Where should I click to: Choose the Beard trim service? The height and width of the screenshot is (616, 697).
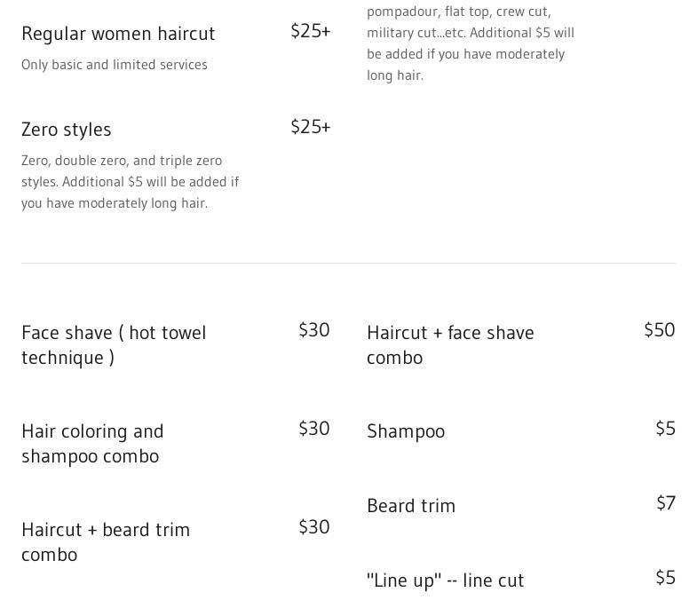411,506
